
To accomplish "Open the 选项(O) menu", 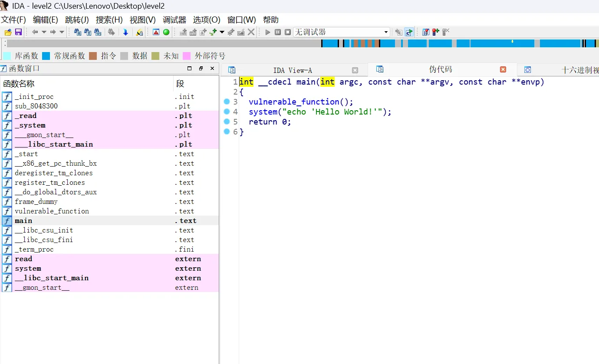I will [x=207, y=20].
